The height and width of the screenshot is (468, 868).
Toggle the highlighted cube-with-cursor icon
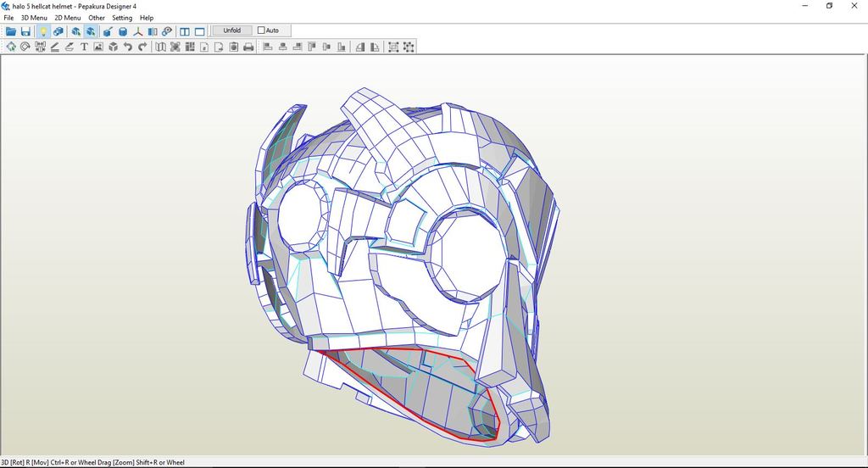(x=91, y=31)
